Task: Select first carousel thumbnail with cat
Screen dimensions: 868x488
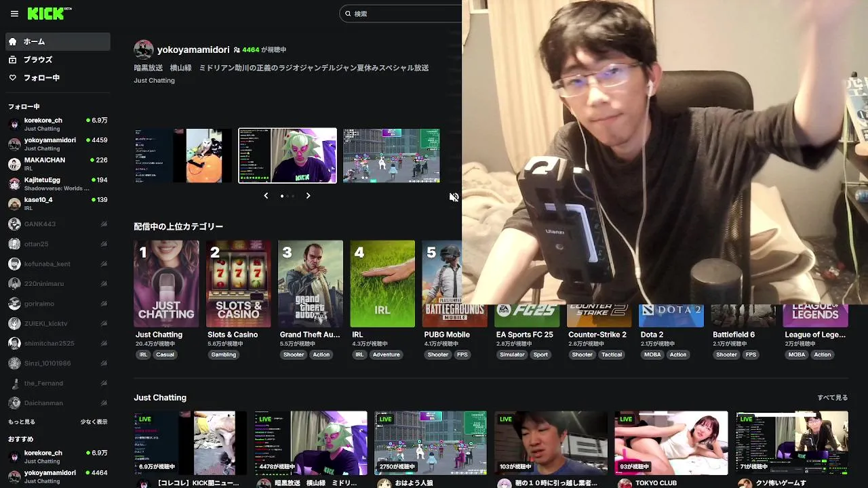Action: click(183, 155)
